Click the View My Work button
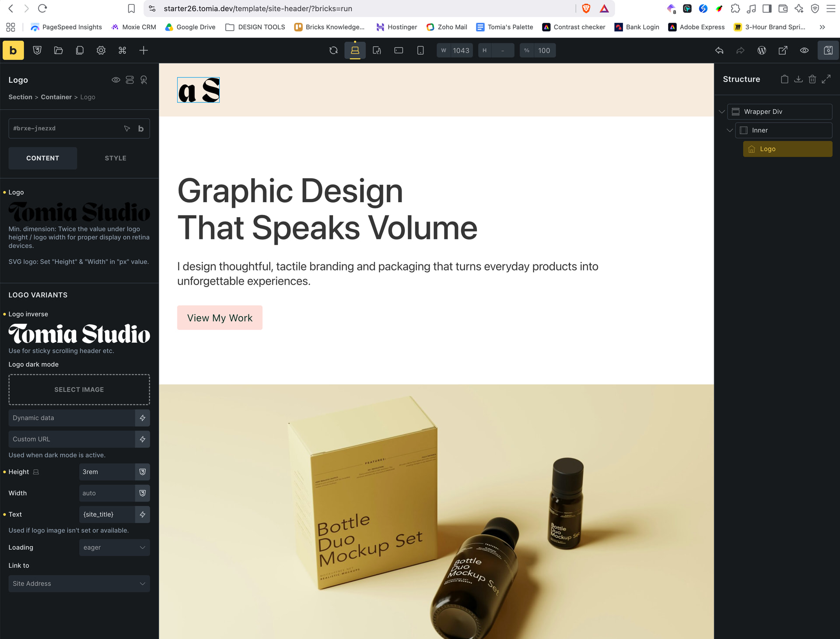 [220, 318]
